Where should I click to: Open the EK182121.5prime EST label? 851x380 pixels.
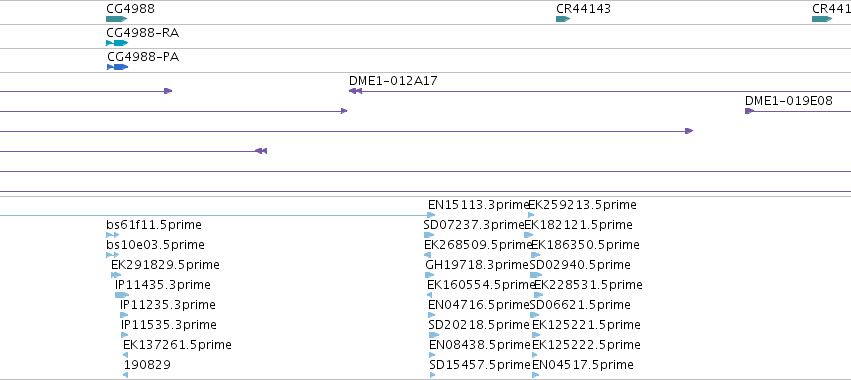(x=579, y=225)
